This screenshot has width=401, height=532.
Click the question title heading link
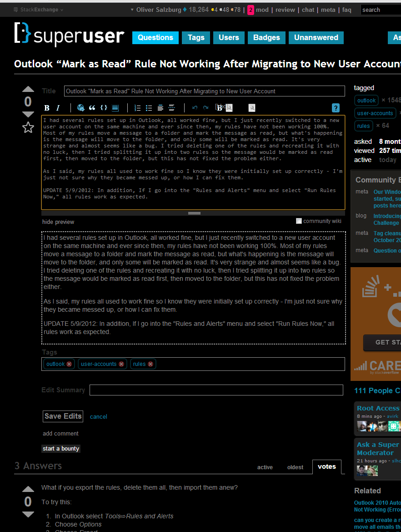(x=207, y=64)
